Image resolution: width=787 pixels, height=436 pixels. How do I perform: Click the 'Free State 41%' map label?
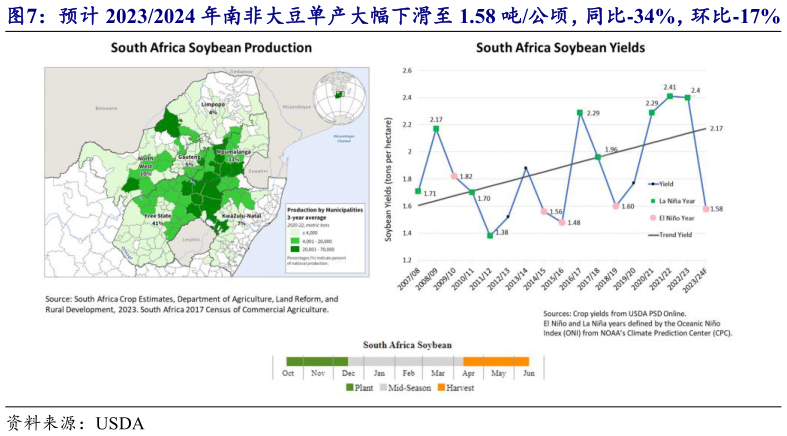158,219
